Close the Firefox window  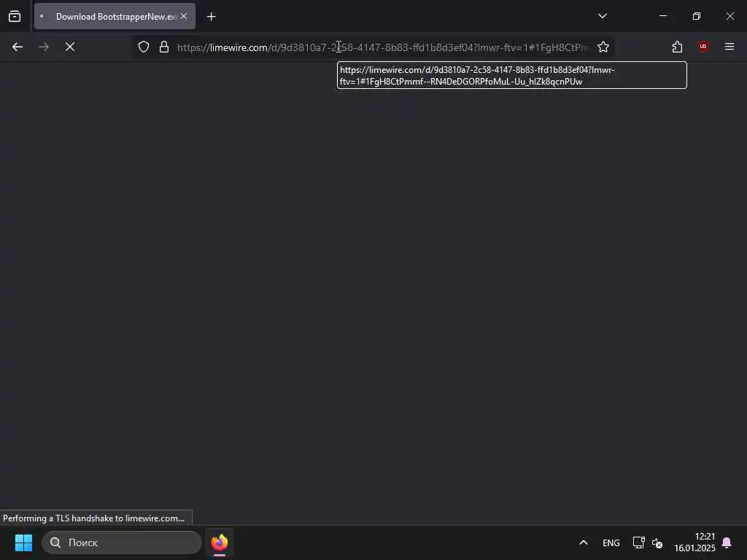(729, 16)
